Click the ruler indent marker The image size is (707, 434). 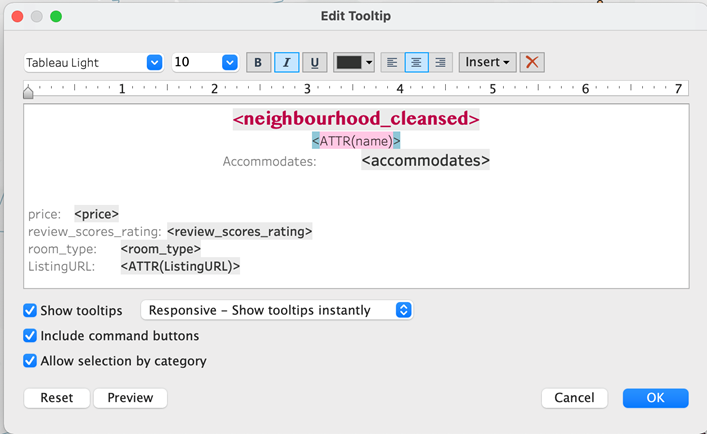28,92
